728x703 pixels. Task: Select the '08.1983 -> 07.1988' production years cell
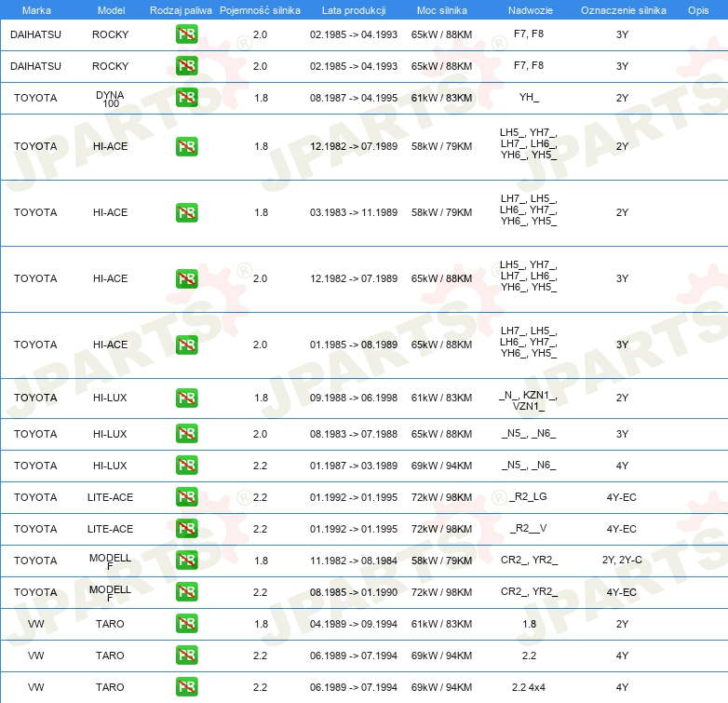pyautogui.click(x=354, y=434)
